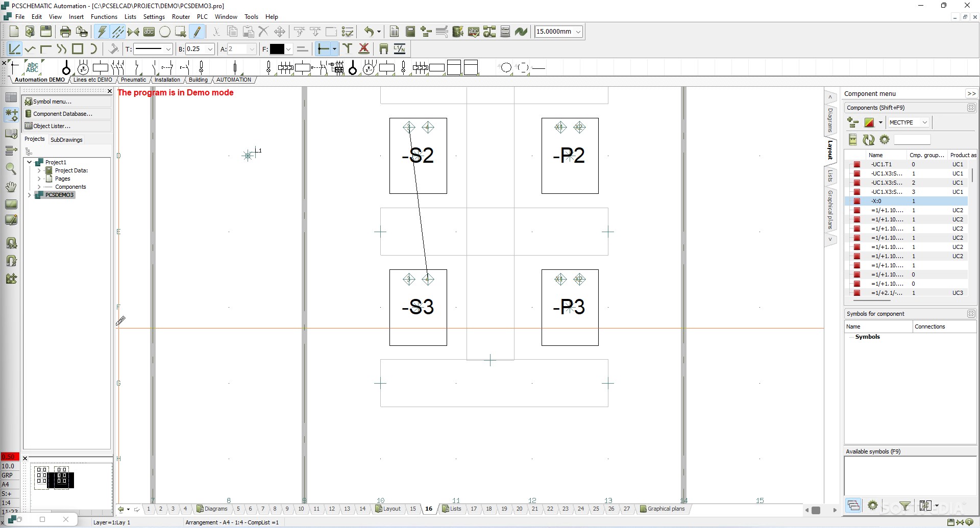
Task: Click the Print icon
Action: point(65,32)
